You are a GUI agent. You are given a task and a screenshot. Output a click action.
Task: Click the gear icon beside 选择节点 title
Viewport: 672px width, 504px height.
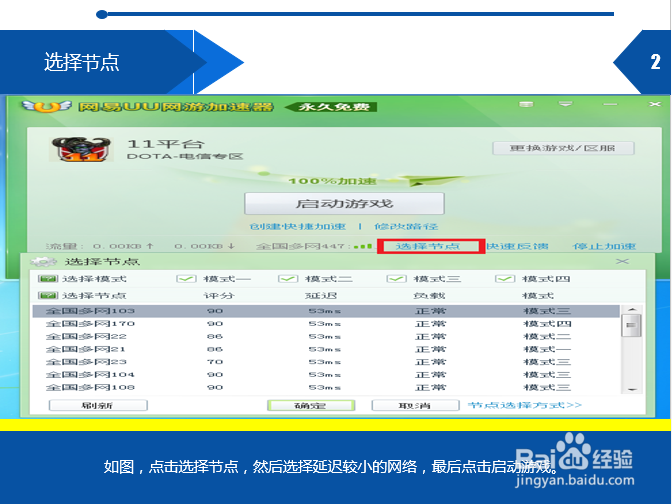(x=43, y=261)
